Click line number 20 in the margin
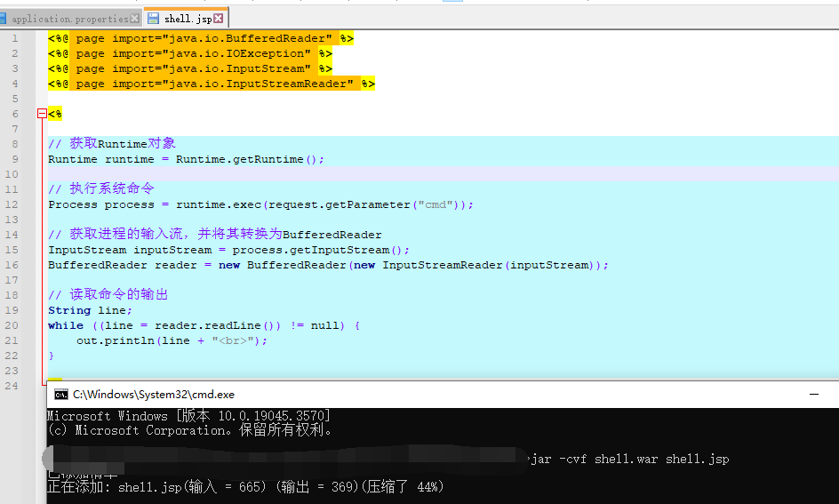This screenshot has height=504, width=839. (12, 326)
